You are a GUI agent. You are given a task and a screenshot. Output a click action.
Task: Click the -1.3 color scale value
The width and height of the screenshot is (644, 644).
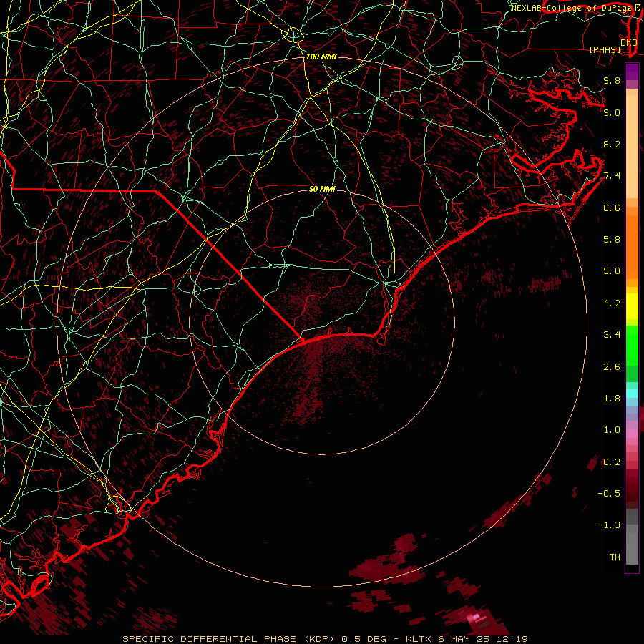610,525
